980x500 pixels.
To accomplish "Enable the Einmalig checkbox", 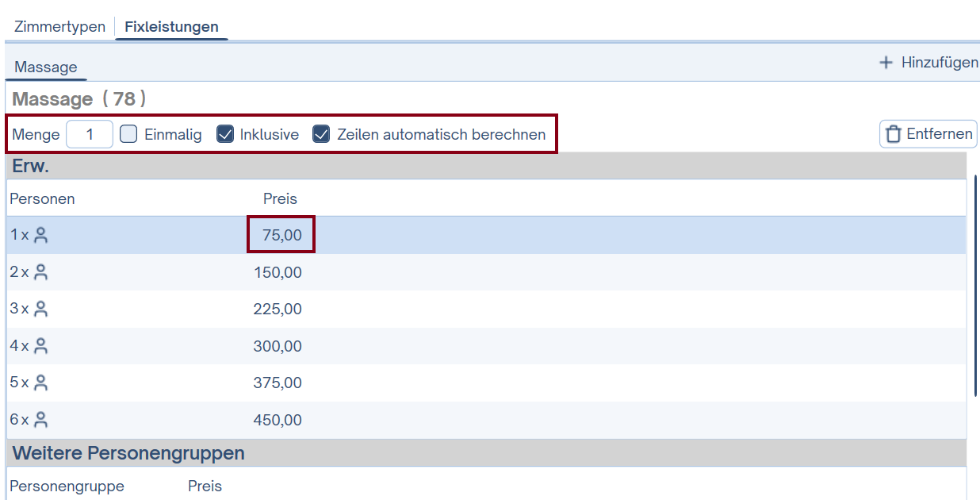I will point(128,134).
